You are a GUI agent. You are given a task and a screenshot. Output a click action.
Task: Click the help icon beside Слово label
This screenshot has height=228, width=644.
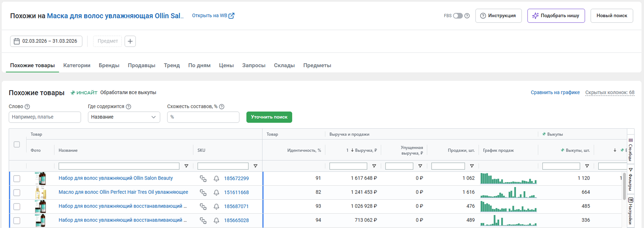[x=27, y=106]
